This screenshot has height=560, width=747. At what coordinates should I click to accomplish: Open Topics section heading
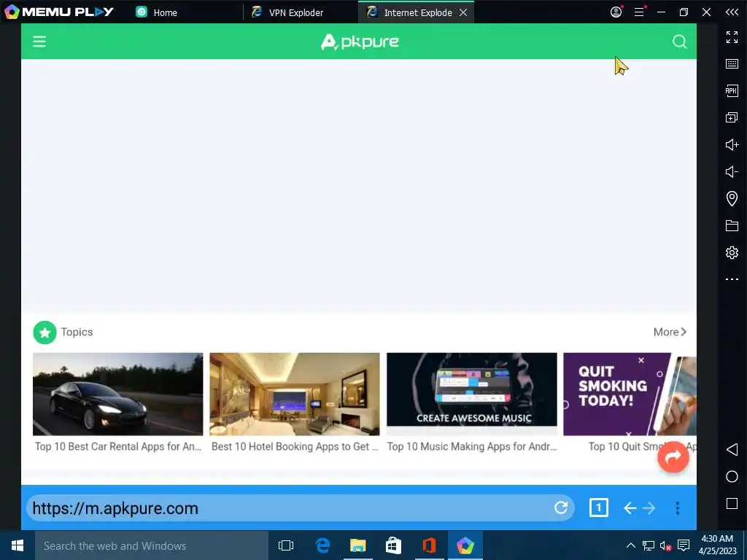click(x=77, y=332)
